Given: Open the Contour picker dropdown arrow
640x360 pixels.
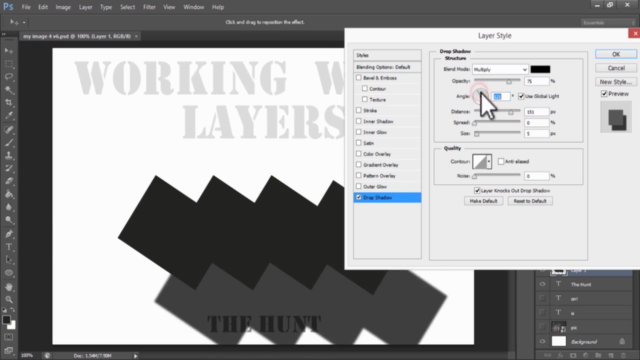Looking at the screenshot, I should pyautogui.click(x=489, y=162).
